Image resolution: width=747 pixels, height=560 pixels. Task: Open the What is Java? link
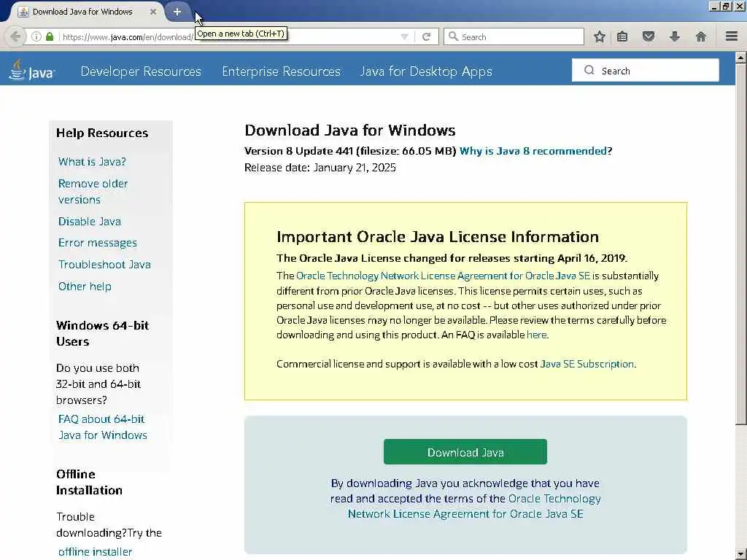pyautogui.click(x=92, y=162)
